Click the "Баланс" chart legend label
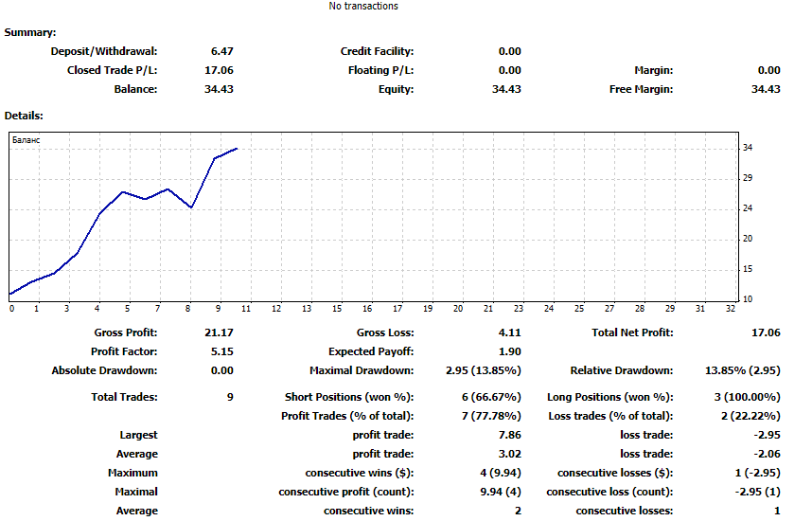Screen dimensions: 812x521 pyautogui.click(x=26, y=140)
